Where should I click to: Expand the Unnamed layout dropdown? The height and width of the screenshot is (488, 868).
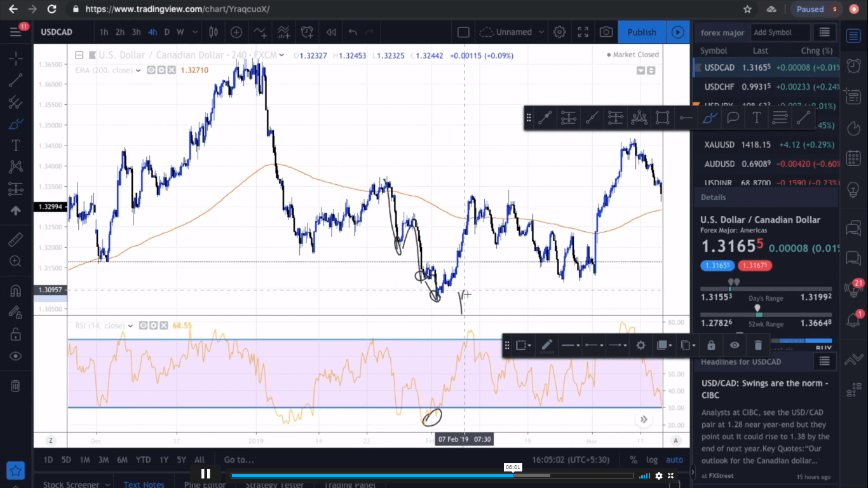pyautogui.click(x=541, y=32)
